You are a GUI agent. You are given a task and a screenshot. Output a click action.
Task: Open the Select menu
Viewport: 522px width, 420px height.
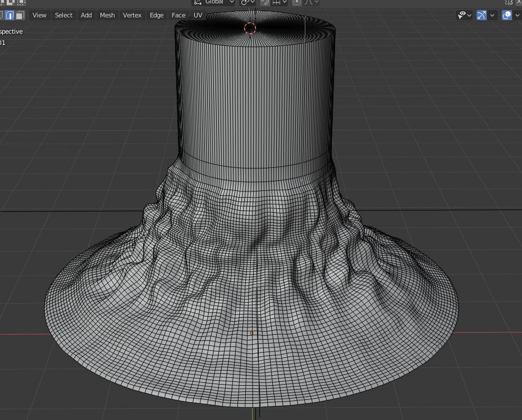click(x=63, y=15)
